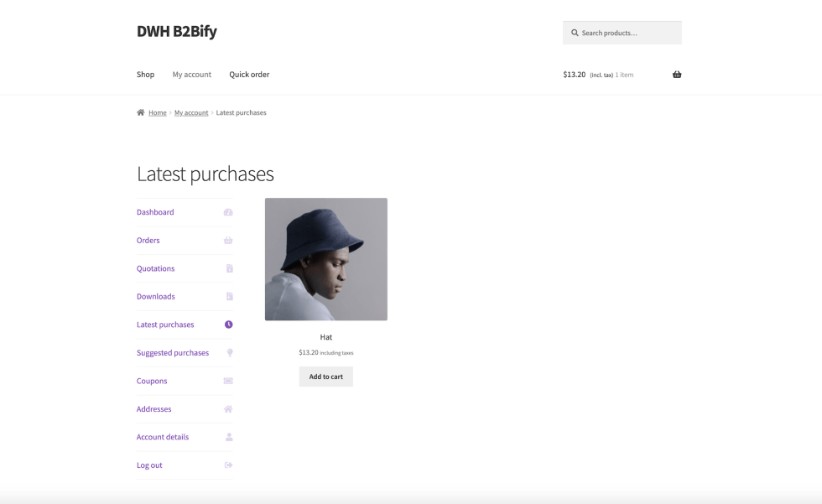This screenshot has width=822, height=504.
Task: Click the Coupons card icon
Action: point(228,381)
